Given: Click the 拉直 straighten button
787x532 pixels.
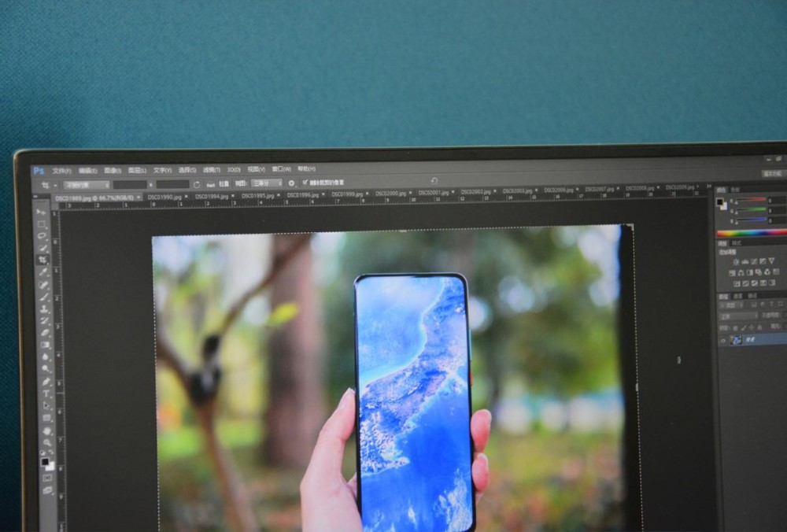Looking at the screenshot, I should [x=220, y=184].
